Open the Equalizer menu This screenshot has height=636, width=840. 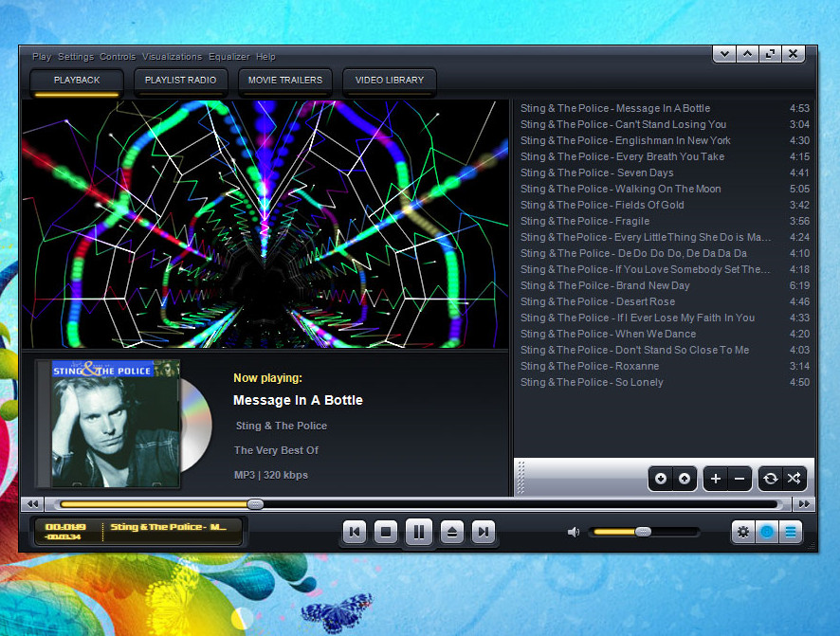click(x=229, y=56)
